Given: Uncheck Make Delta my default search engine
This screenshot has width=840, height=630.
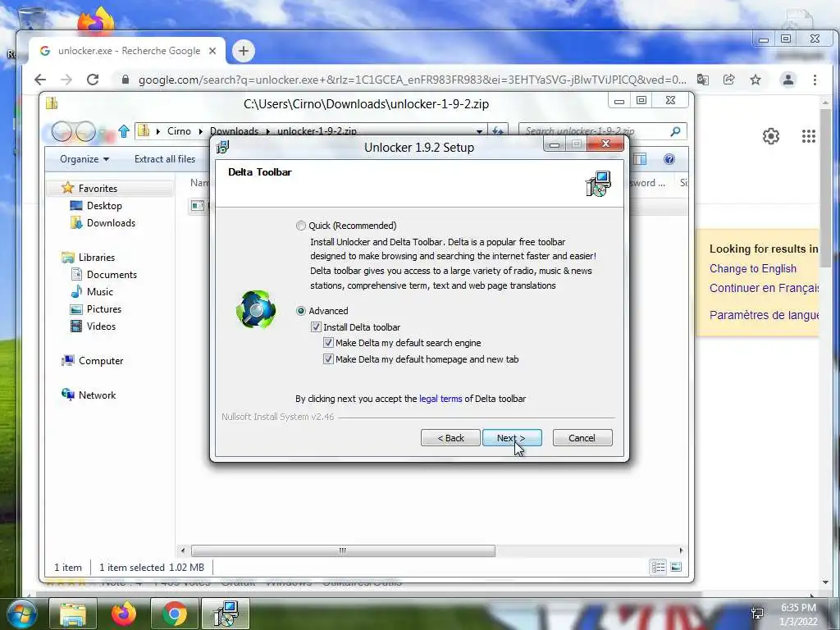Looking at the screenshot, I should pos(328,343).
